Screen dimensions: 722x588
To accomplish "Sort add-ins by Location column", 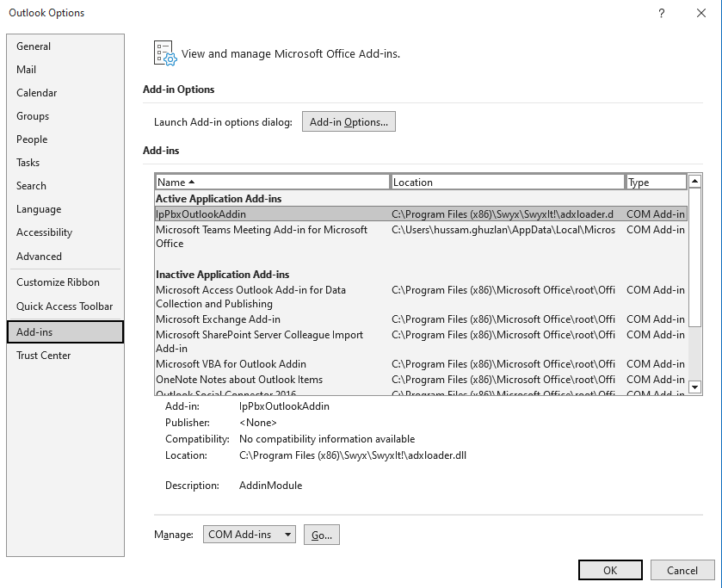I will [x=508, y=183].
